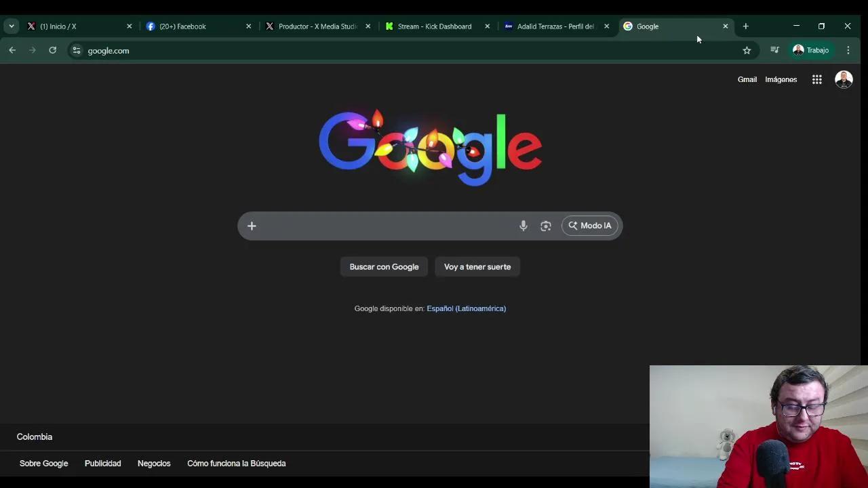Open the Español (Latinoamérica) language link
This screenshot has height=488, width=868.
(x=466, y=308)
